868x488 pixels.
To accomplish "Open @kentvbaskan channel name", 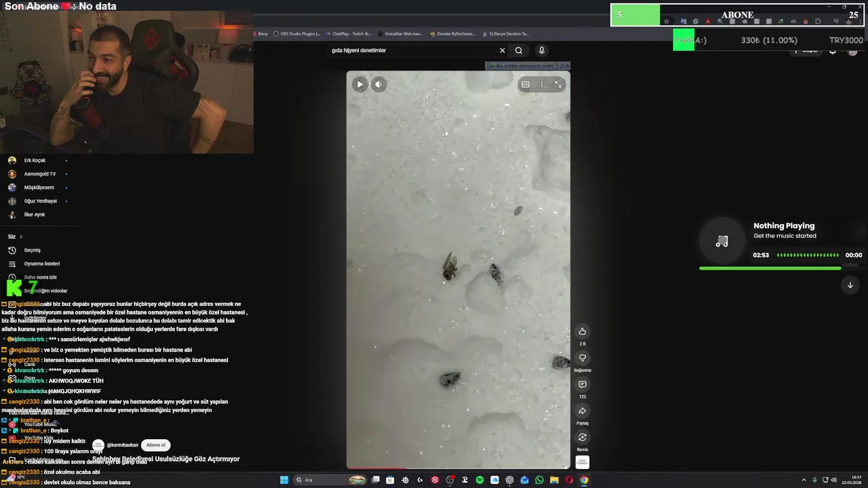I will [x=123, y=445].
